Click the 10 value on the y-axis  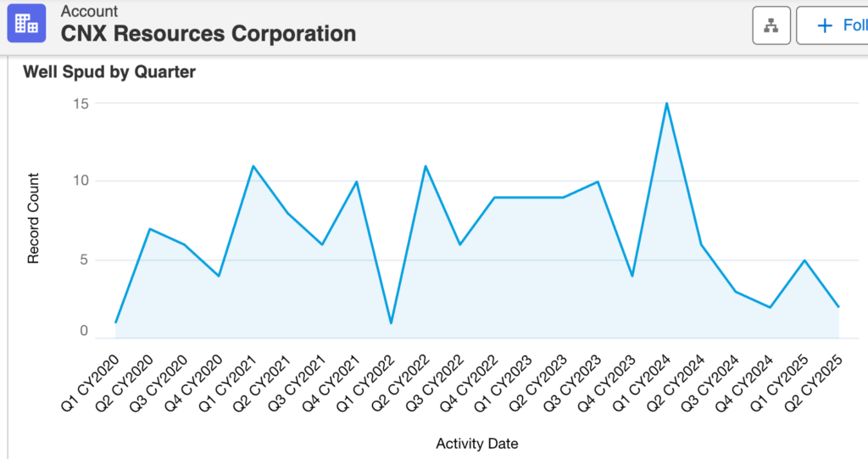(81, 181)
